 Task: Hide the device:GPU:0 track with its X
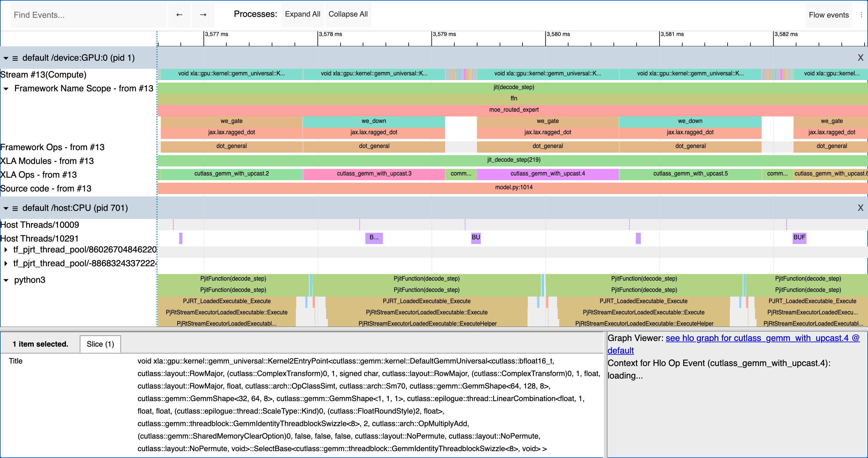click(860, 58)
